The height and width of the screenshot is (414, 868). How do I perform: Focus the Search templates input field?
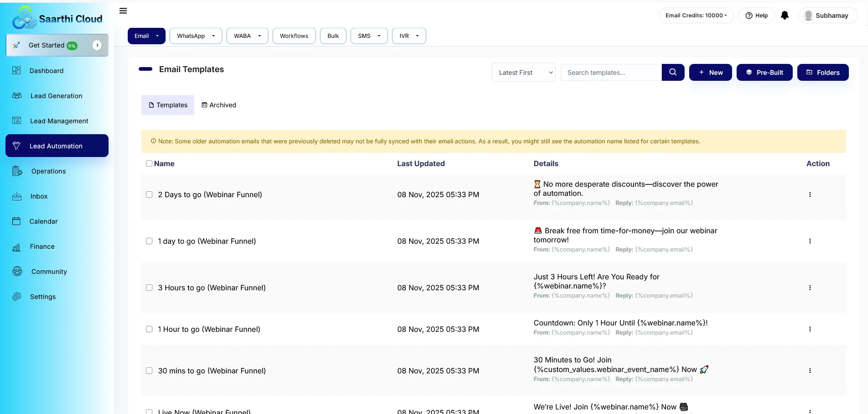(x=610, y=73)
